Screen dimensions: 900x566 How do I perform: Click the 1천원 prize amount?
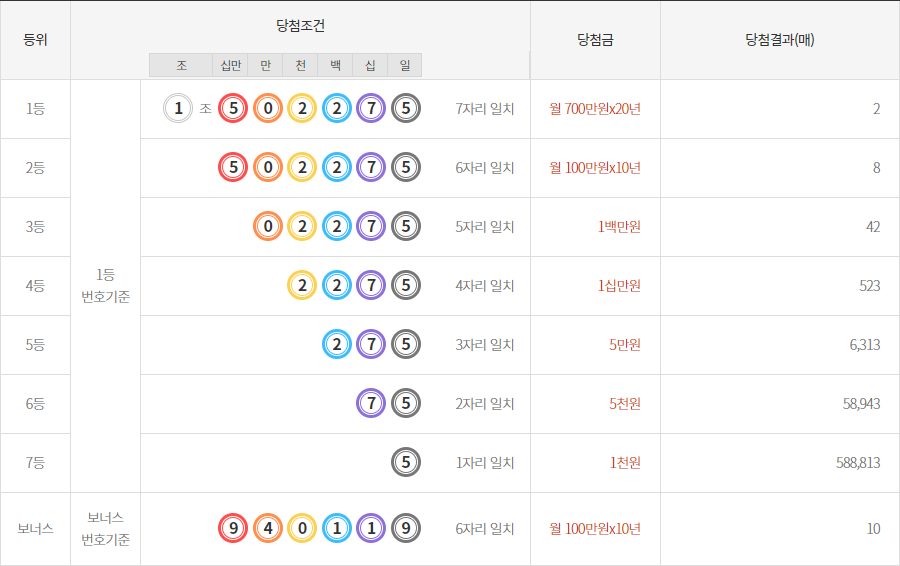(624, 463)
